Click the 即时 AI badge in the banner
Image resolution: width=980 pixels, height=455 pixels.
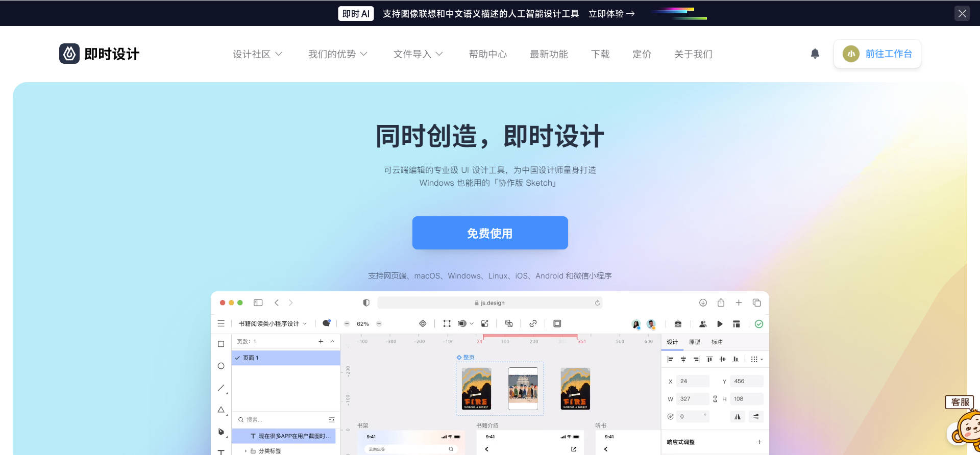point(356,13)
